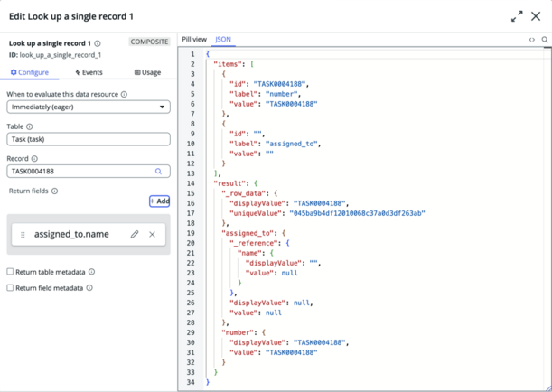The image size is (552, 392).
Task: Click the info icon beside Table label
Action: tap(30, 126)
